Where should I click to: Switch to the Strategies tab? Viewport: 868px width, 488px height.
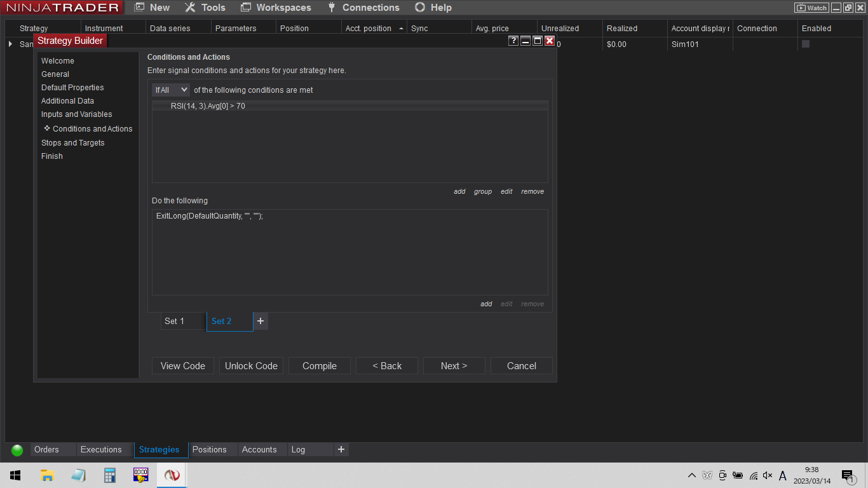[161, 450]
